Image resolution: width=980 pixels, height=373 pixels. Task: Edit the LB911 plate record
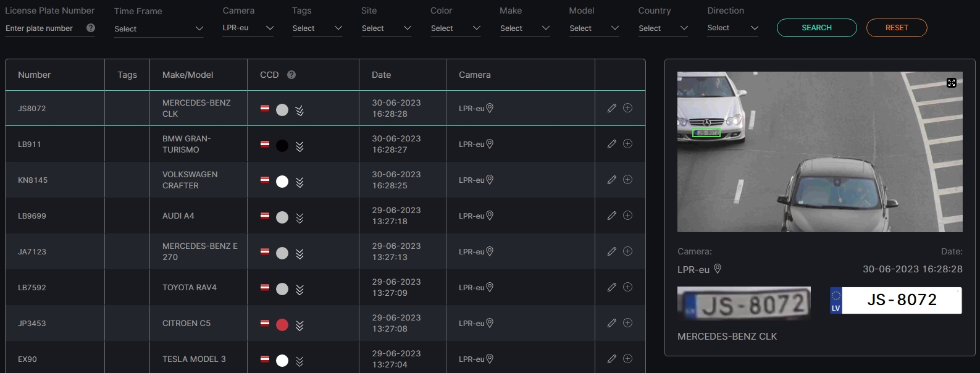[x=612, y=144]
